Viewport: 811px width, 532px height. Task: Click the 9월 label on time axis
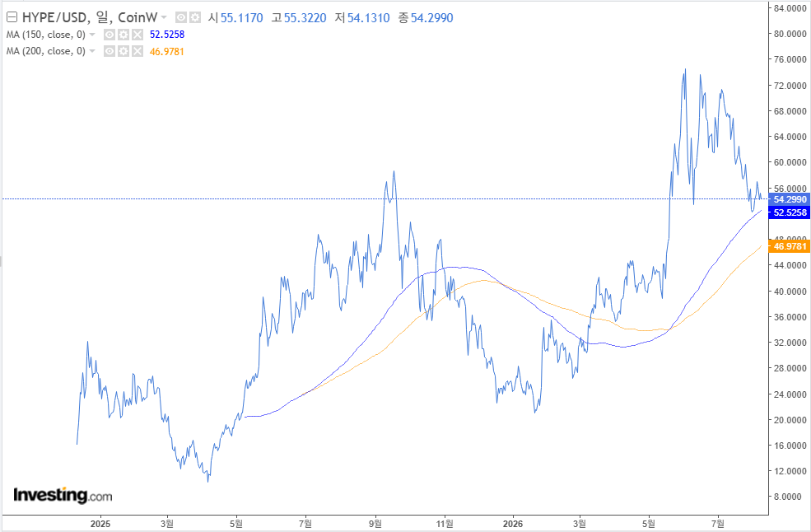pyautogui.click(x=375, y=524)
